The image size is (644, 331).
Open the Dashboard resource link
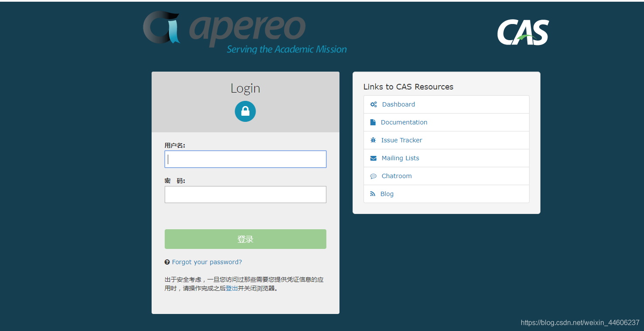pos(398,104)
